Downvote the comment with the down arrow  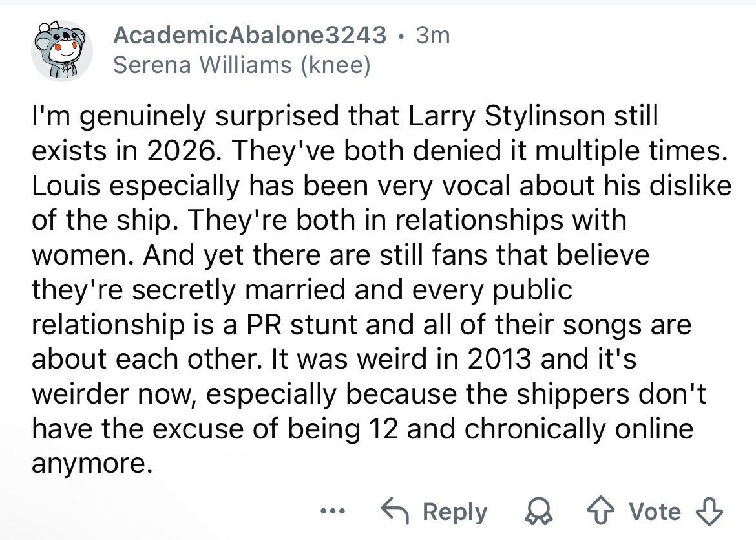[x=709, y=512]
